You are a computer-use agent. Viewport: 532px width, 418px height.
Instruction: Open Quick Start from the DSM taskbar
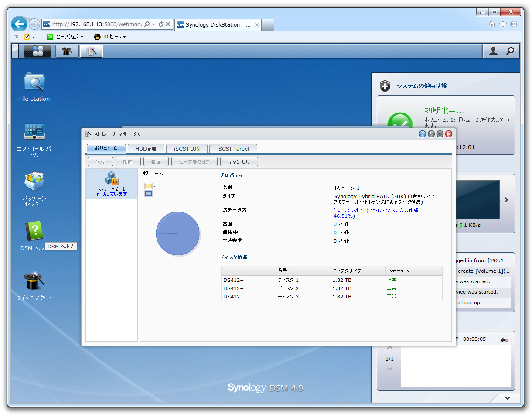click(x=67, y=51)
